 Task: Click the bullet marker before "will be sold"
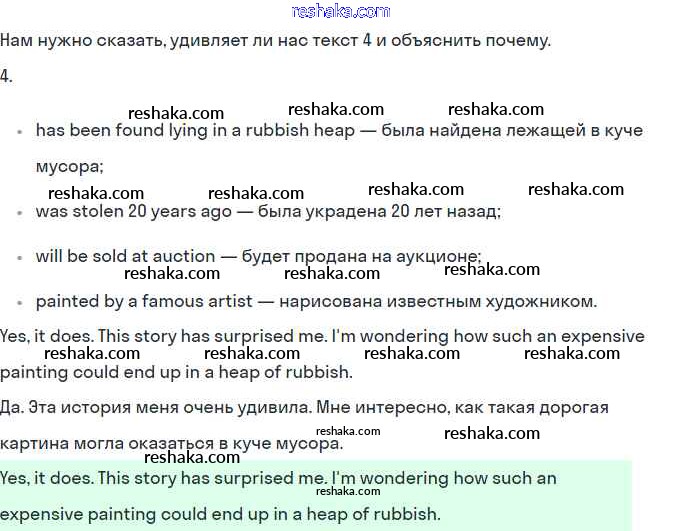tap(19, 257)
